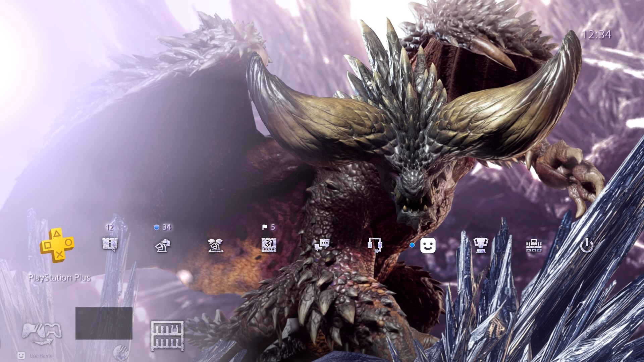This screenshot has width=644, height=362.
Task: Click the PlayStation Plus text label
Action: coord(59,278)
